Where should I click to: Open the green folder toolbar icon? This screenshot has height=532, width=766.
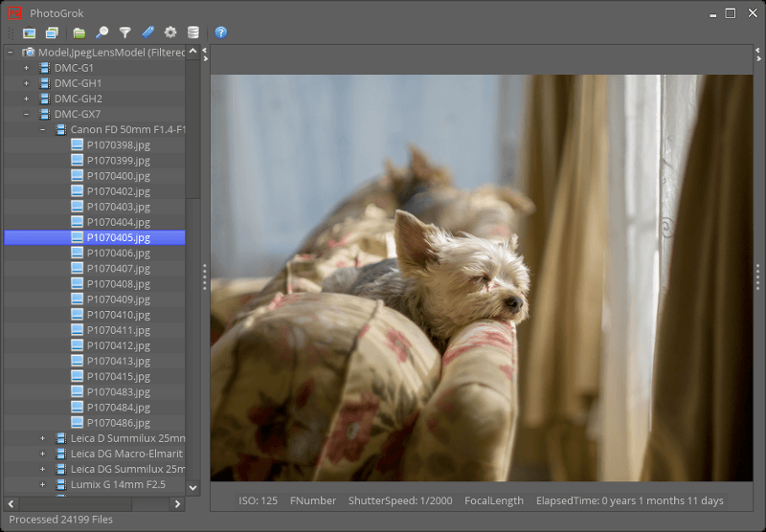pos(79,33)
